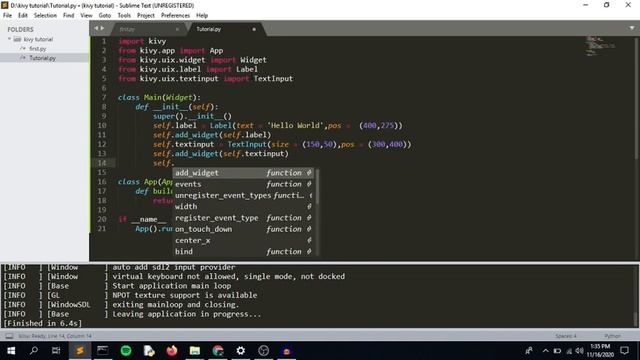640x360 pixels.
Task: Collapse the kivy tutorial folder arrow
Action: pyautogui.click(x=9, y=39)
